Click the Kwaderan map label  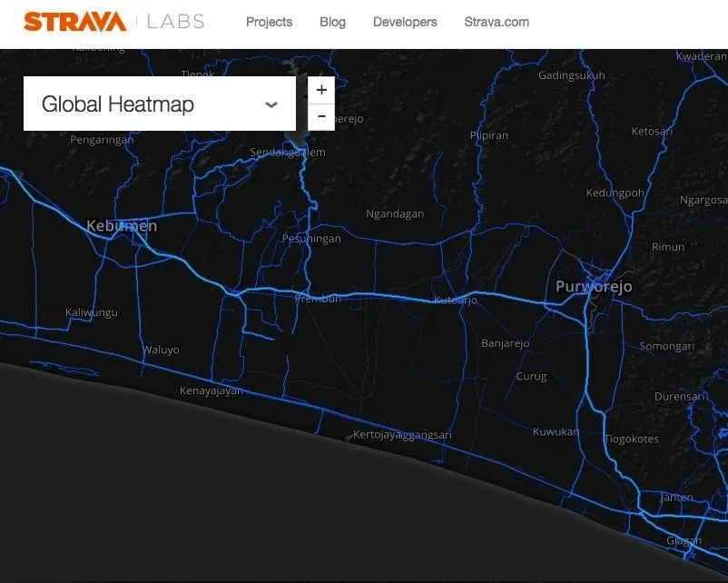(x=702, y=56)
